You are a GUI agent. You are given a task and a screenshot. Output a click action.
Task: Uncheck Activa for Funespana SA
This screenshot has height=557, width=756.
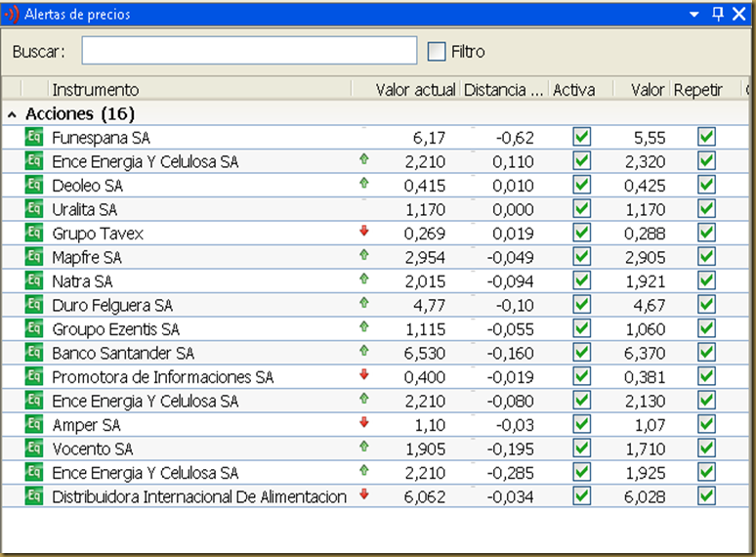point(581,137)
